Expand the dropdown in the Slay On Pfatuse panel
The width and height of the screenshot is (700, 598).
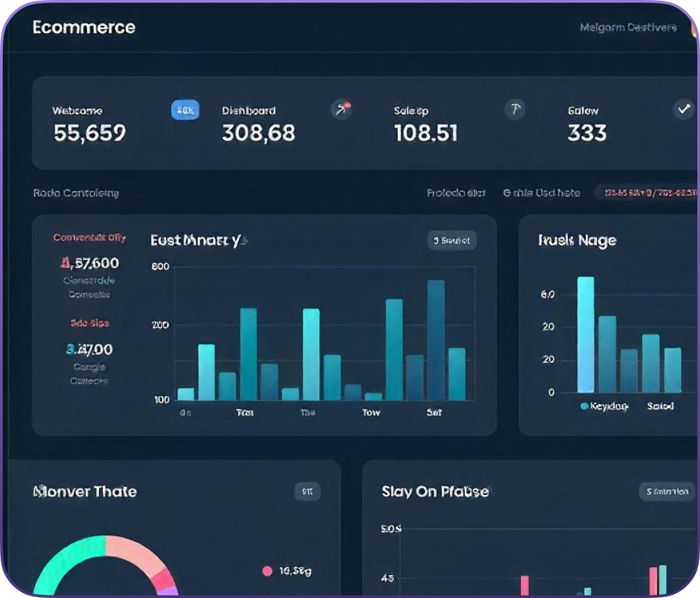point(666,492)
